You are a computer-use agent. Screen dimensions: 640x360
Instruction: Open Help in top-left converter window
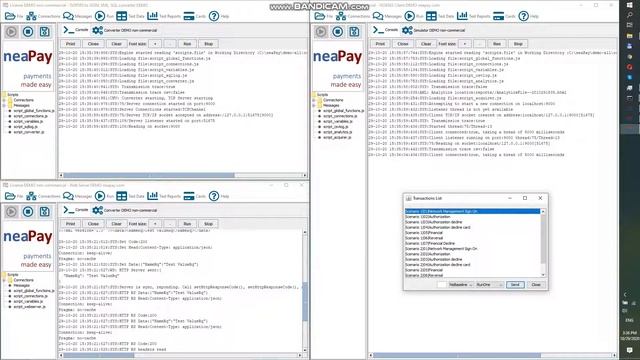click(x=219, y=16)
